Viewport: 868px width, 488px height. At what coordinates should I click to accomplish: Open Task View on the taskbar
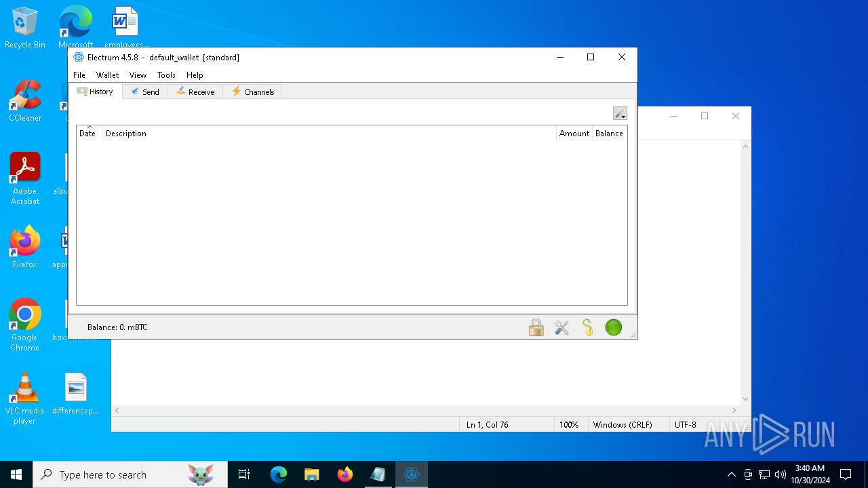coord(244,474)
